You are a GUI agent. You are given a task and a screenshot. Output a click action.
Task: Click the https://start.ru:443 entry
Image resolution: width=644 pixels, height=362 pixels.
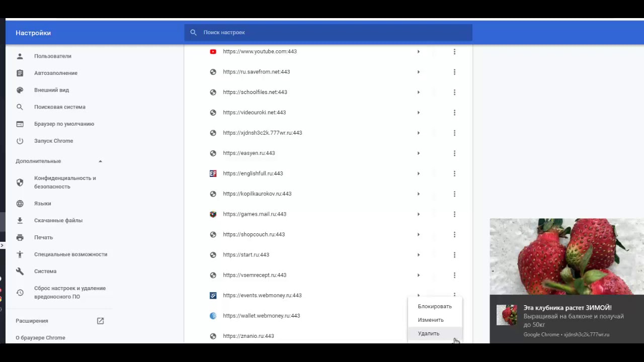[246, 255]
